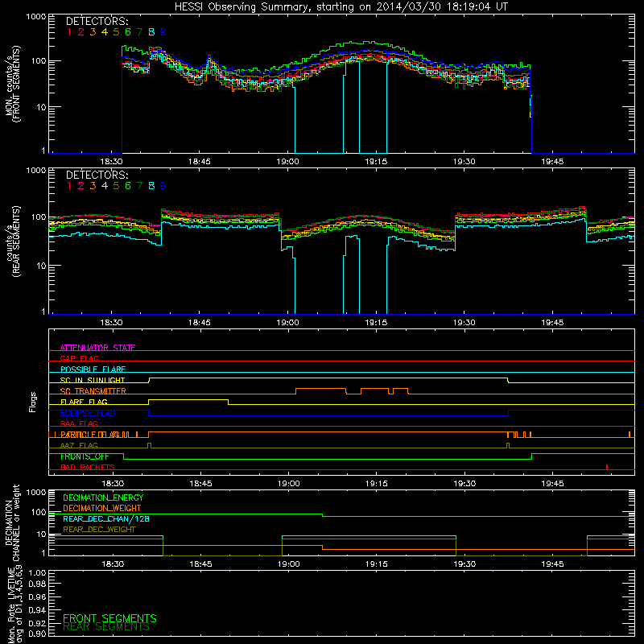Click 18:45 tick under the Flags plot
This screenshot has height=644, width=644.
click(x=200, y=484)
